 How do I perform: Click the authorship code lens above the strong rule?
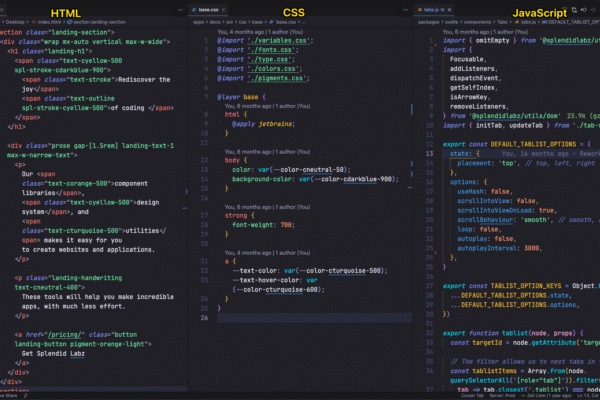(x=267, y=207)
